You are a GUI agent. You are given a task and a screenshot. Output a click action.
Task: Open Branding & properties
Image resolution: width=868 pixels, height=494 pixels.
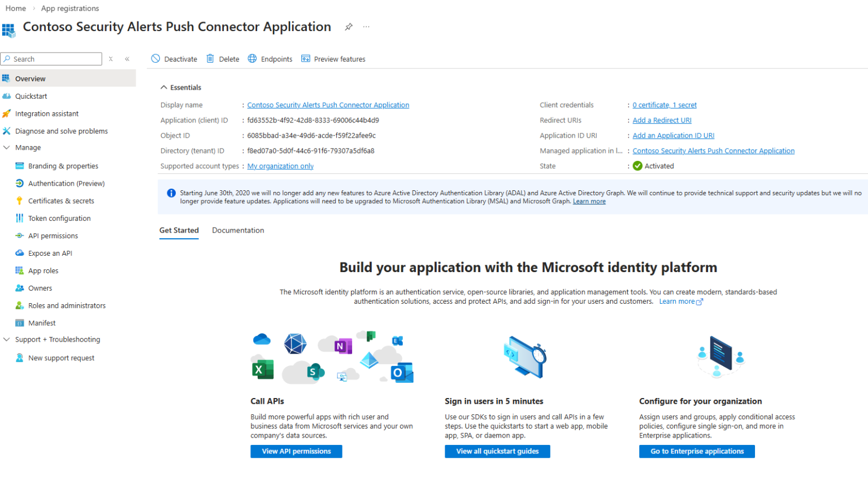[63, 166]
